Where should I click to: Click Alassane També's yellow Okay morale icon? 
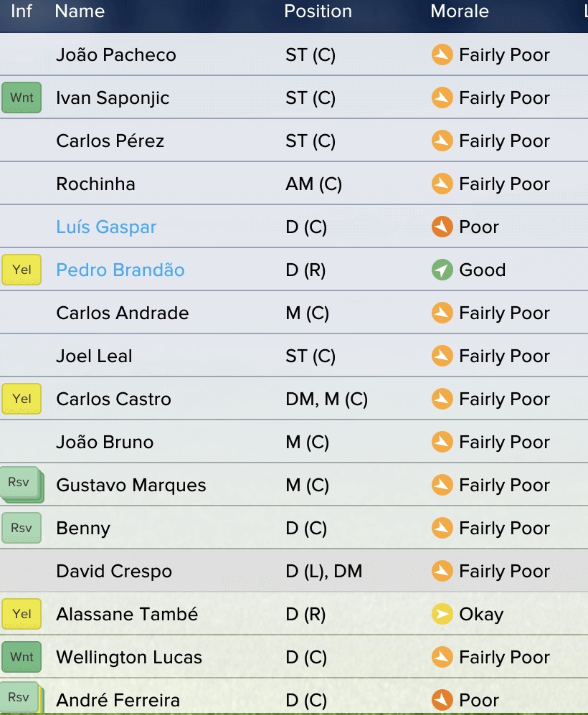click(x=442, y=614)
